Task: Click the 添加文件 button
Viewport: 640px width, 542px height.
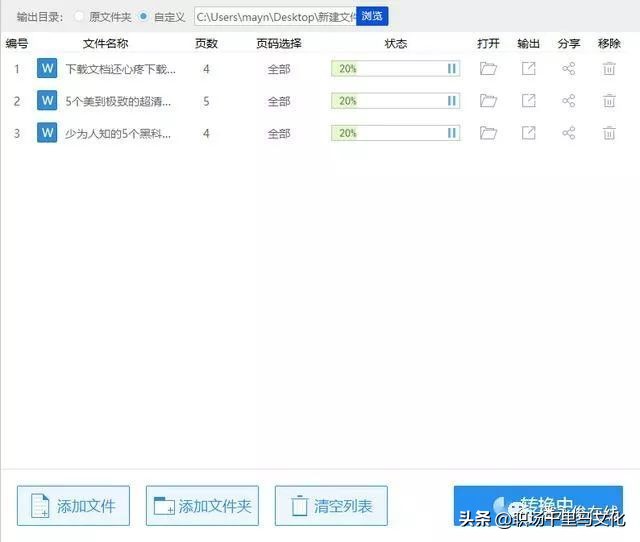Action: tap(73, 506)
